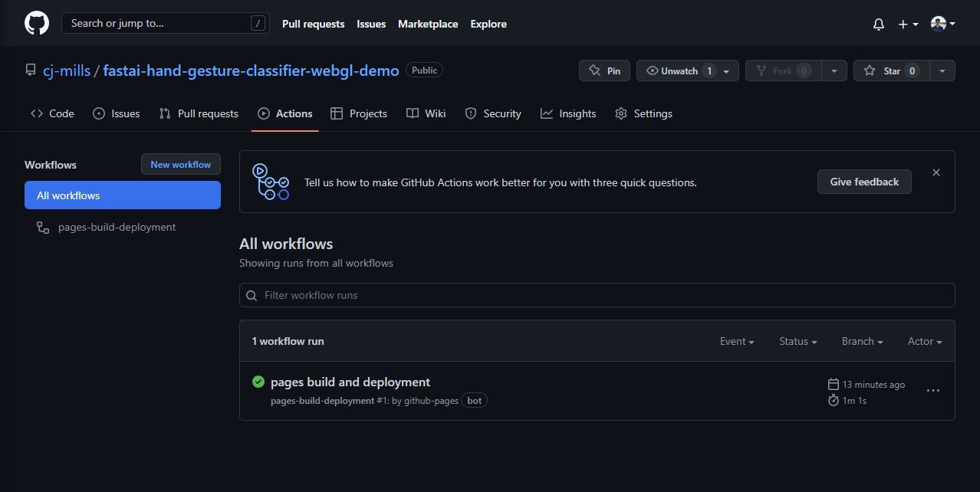Image resolution: width=980 pixels, height=492 pixels.
Task: Go to the Security tab
Action: point(493,113)
